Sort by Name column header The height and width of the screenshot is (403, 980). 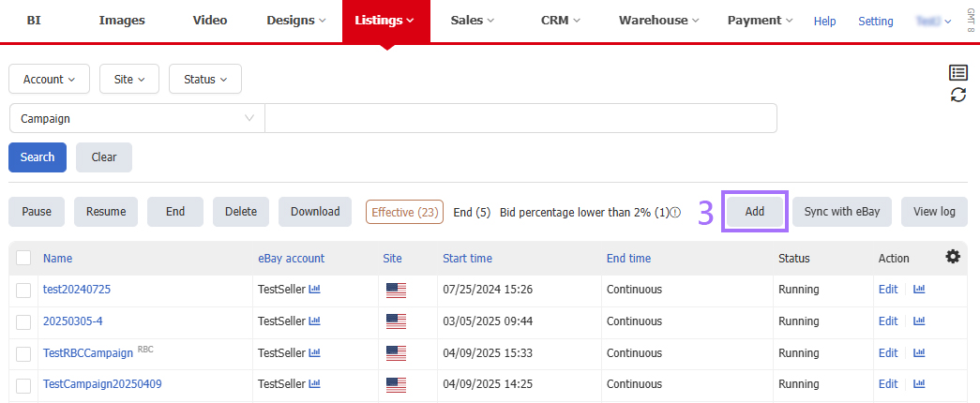pyautogui.click(x=57, y=258)
